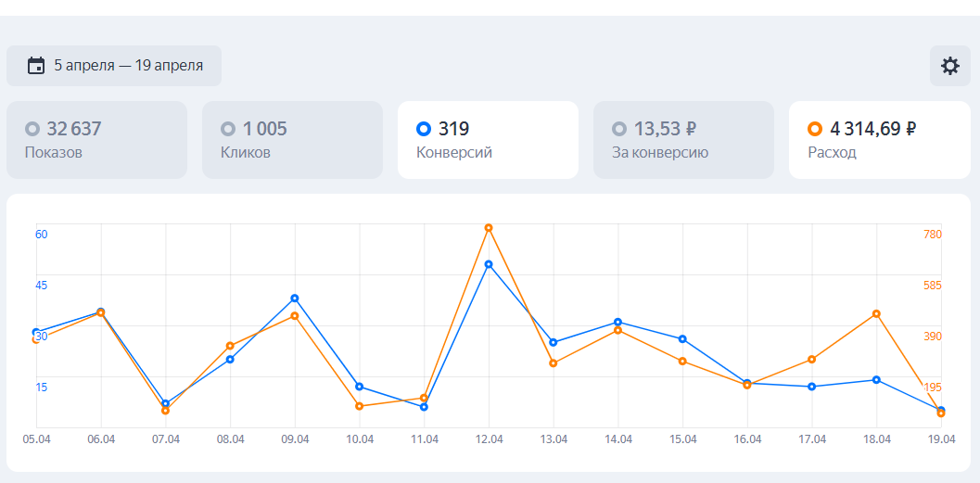Open chart settings via gear icon

click(x=950, y=66)
